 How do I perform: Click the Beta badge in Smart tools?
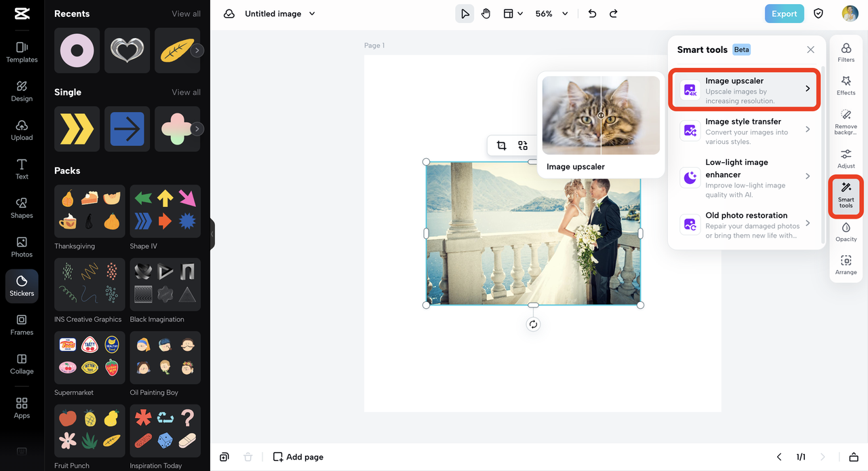(x=741, y=50)
